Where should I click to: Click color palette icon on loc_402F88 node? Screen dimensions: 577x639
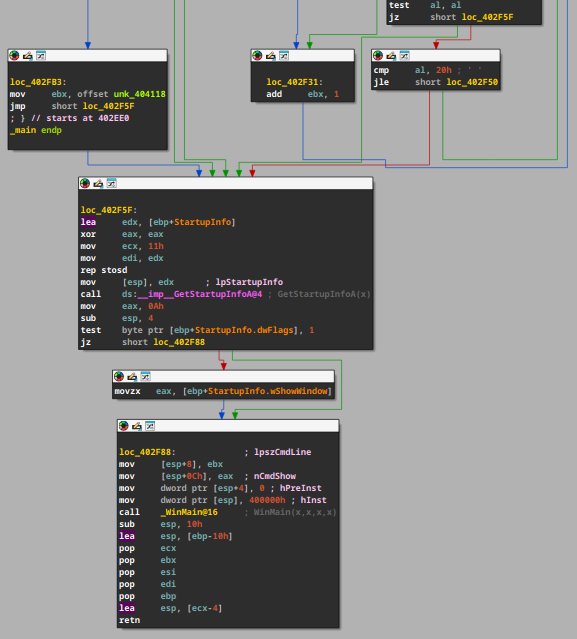coord(123,426)
